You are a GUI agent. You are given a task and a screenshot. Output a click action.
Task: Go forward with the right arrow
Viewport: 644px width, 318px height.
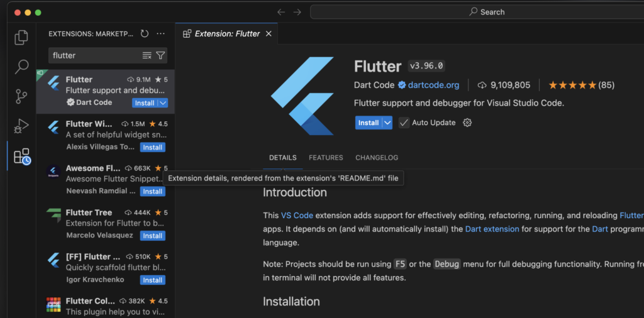tap(297, 12)
